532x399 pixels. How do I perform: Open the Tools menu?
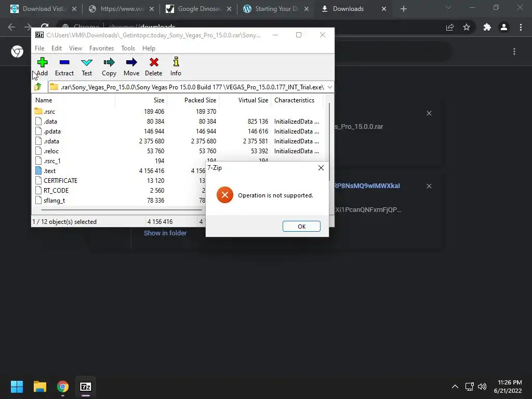click(128, 48)
